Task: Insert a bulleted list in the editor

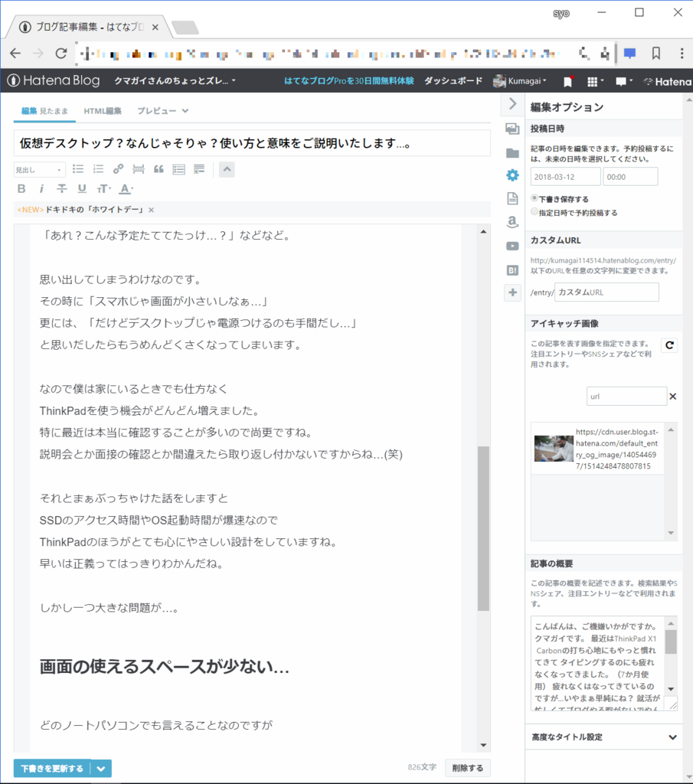Action: click(78, 169)
